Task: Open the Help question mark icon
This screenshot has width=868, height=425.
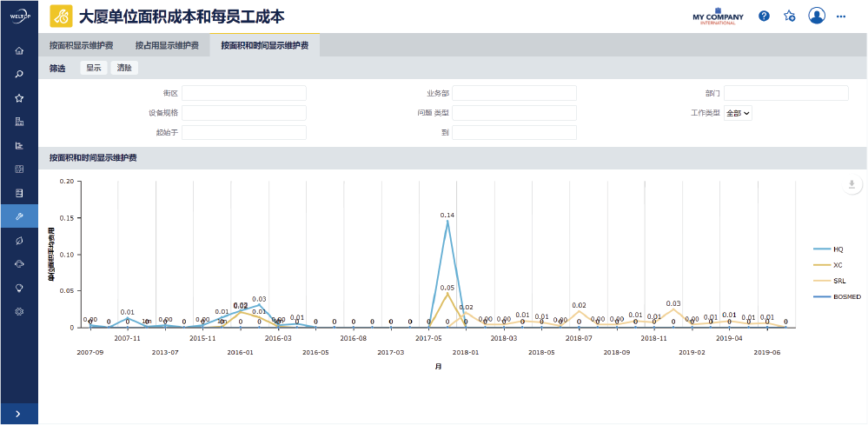Action: pos(764,16)
